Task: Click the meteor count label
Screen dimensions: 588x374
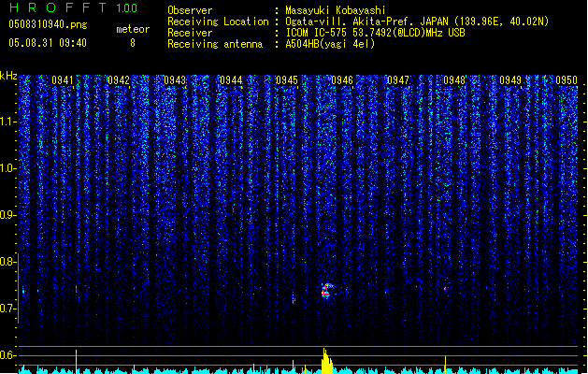Action: 133,29
